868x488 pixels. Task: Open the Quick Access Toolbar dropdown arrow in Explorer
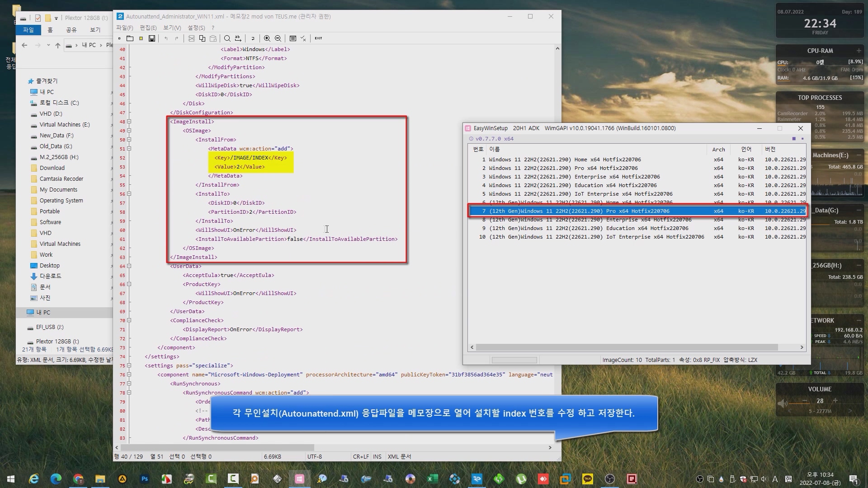tap(56, 18)
